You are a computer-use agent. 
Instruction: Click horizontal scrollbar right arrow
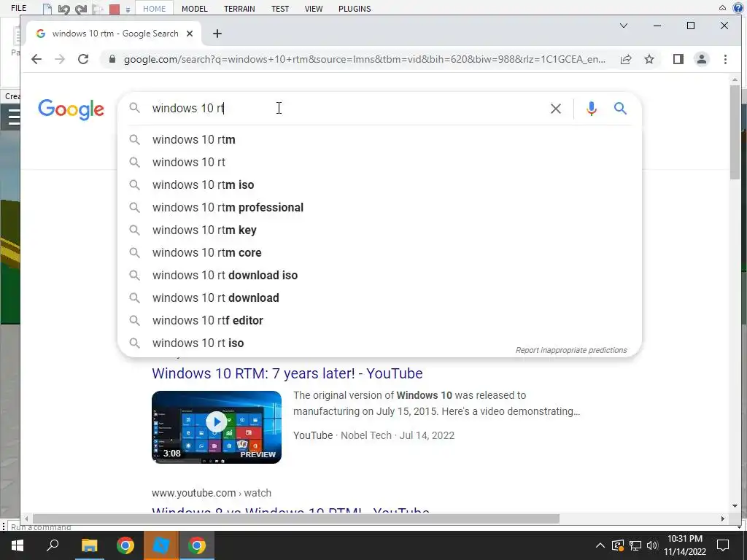[x=723, y=518]
